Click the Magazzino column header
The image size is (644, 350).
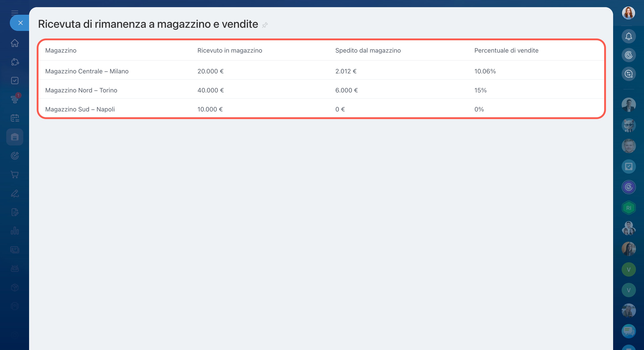[61, 51]
